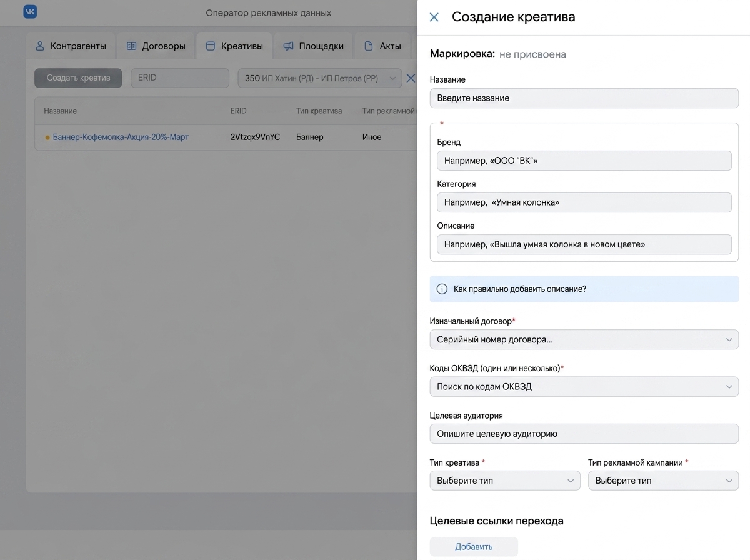
Task: Click the Целевая аудитория input field
Action: (x=584, y=434)
